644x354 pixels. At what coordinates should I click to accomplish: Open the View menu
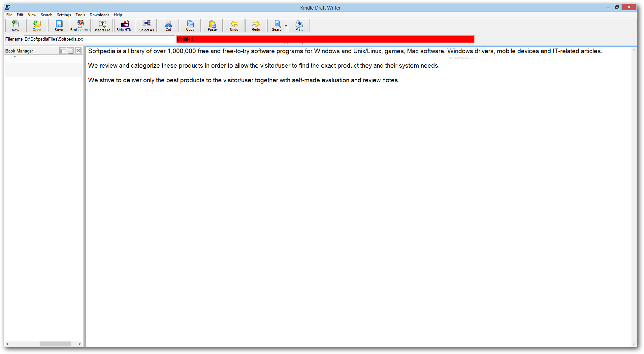coord(32,15)
